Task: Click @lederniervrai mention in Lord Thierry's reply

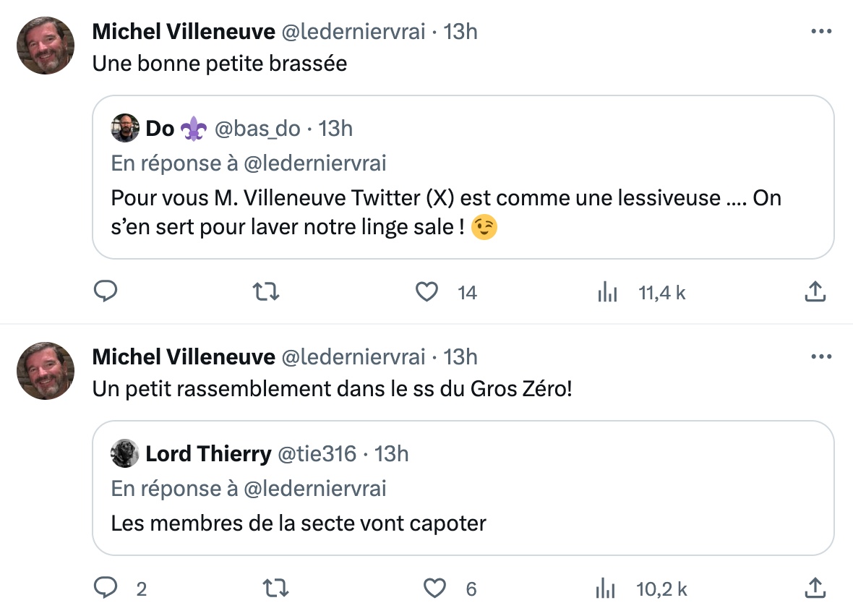Action: point(315,489)
